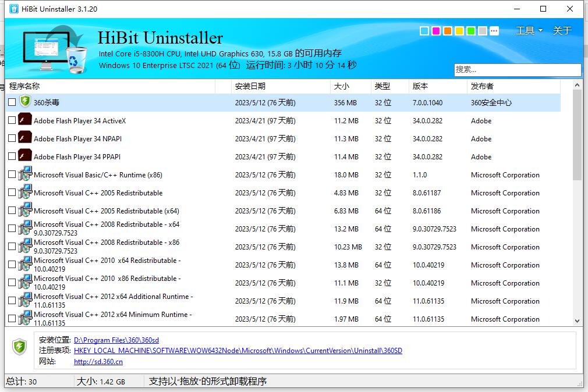Check the Visual C++ 2008 Redistributable x64 box
This screenshot has width=588, height=392.
pos(12,228)
